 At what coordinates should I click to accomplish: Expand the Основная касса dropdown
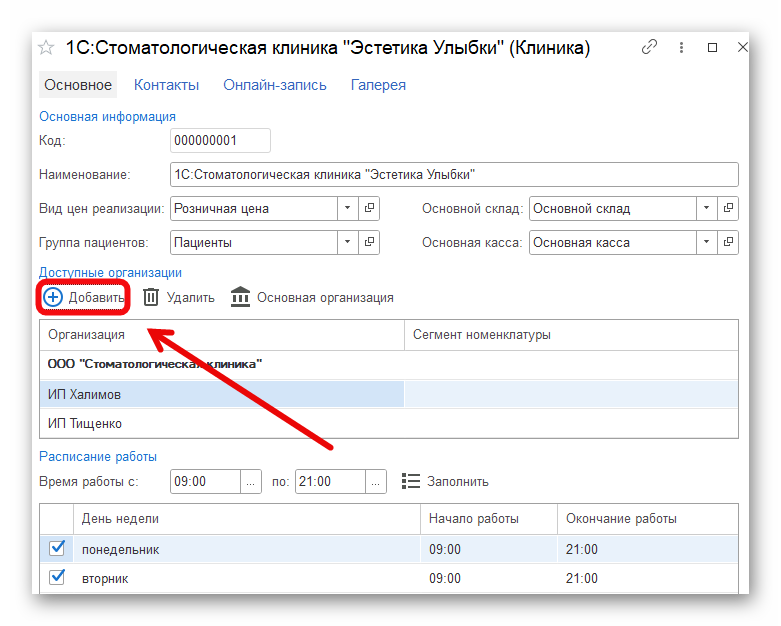coord(706,242)
